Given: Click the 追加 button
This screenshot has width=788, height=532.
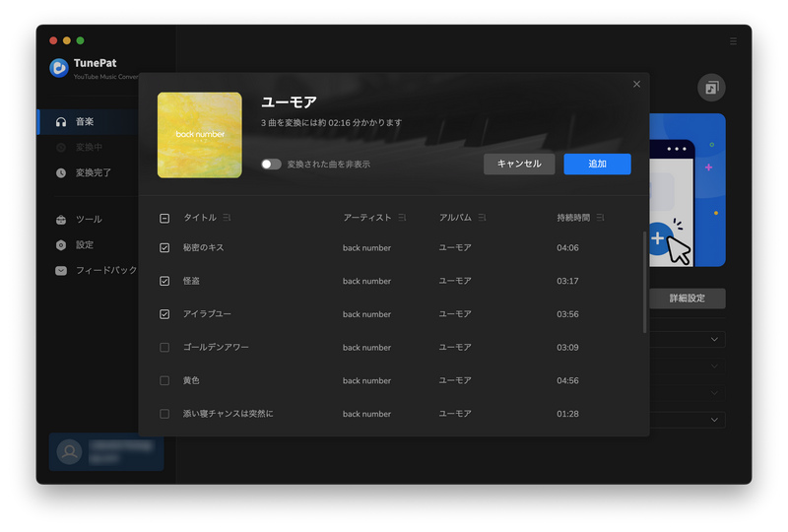Looking at the screenshot, I should [597, 164].
